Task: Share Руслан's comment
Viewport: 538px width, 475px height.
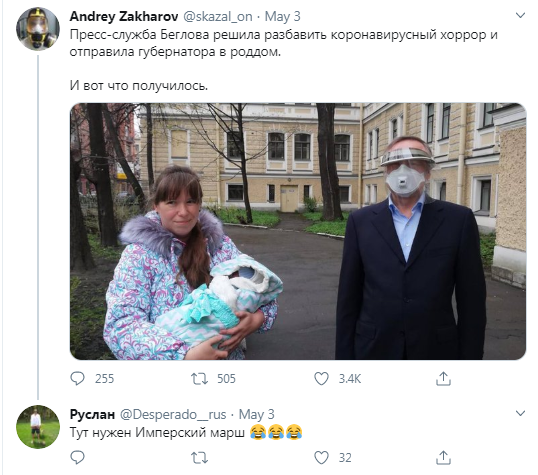Action: 443,457
